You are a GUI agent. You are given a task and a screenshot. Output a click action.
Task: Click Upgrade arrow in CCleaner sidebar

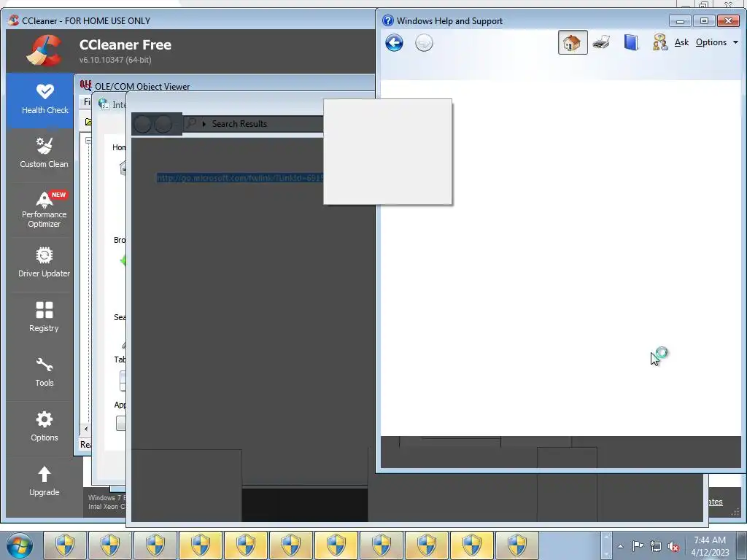click(x=44, y=481)
